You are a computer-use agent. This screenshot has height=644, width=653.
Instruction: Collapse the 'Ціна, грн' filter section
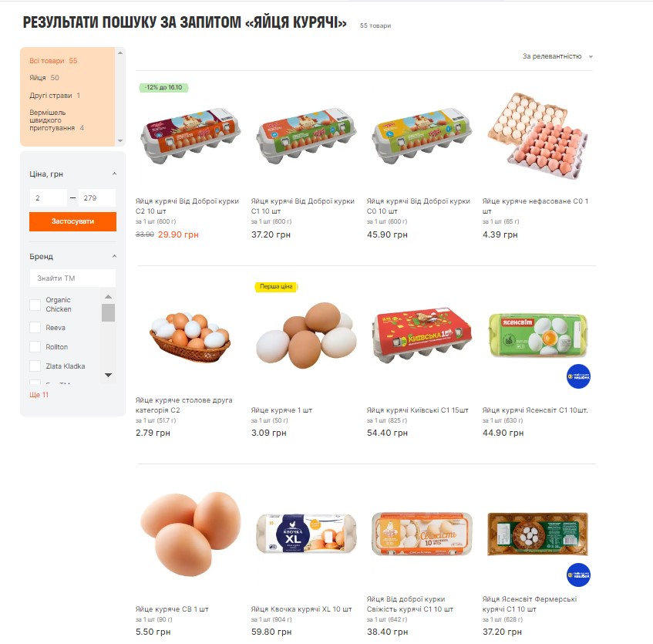pos(115,174)
